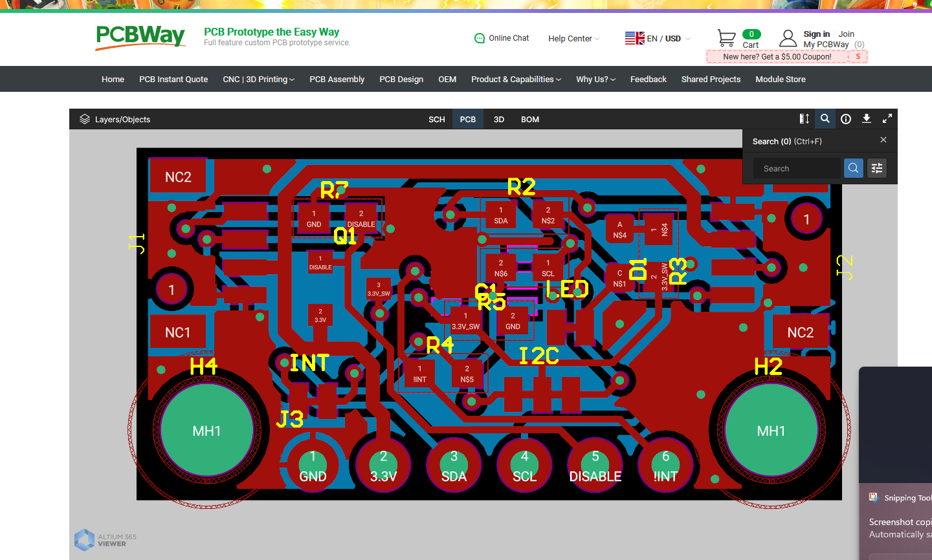Viewport: 932px width, 560px height.
Task: Run search with the blue magnifier button
Action: [854, 168]
